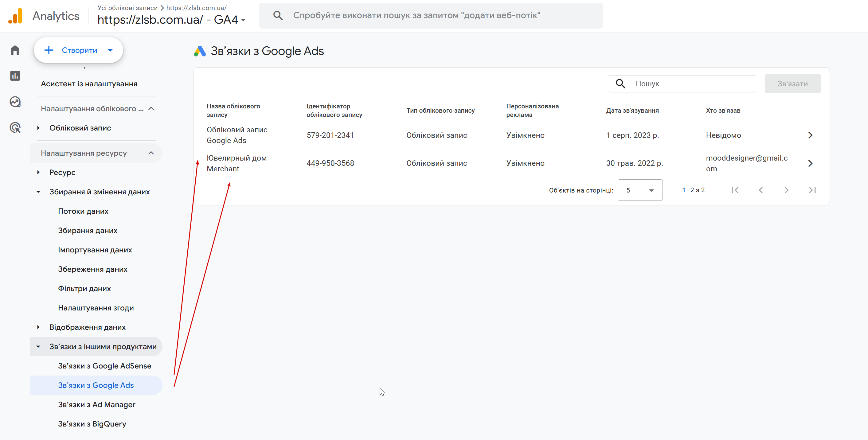Expand the Обліковий запис tree item
Image resolution: width=868 pixels, height=440 pixels.
tap(38, 128)
